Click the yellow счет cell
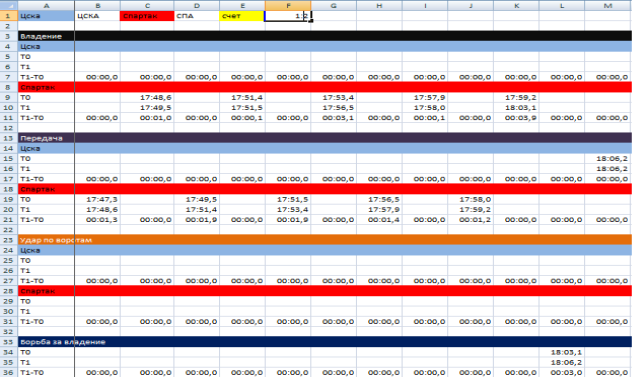 tap(242, 16)
